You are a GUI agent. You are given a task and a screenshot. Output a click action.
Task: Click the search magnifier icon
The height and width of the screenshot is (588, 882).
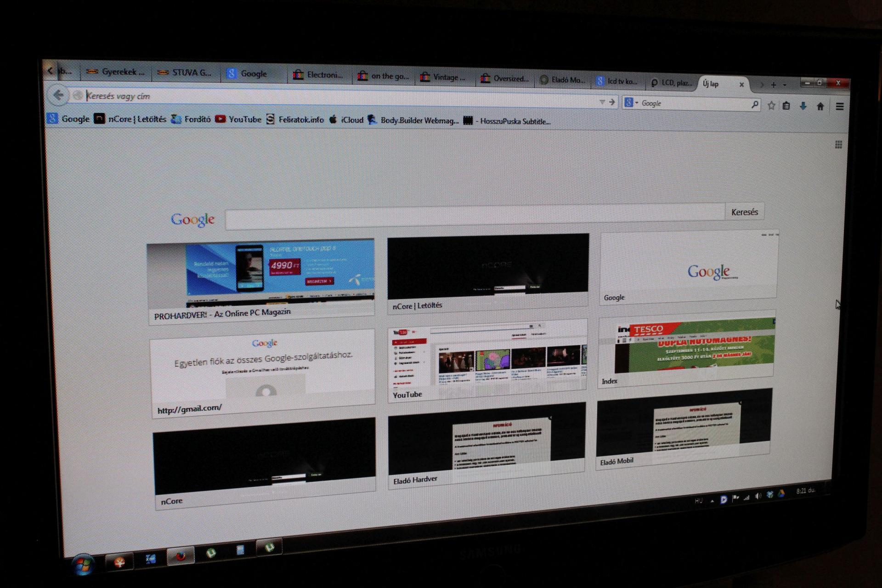coord(754,105)
